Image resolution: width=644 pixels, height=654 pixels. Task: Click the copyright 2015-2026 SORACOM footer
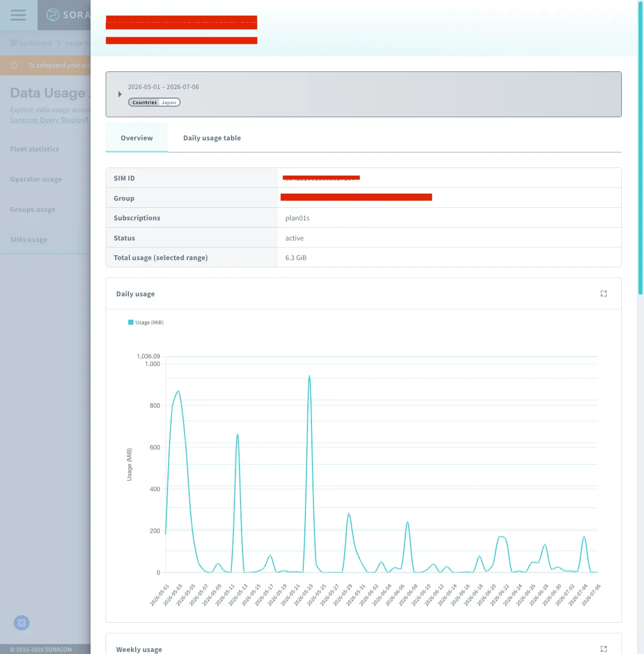coord(41,649)
